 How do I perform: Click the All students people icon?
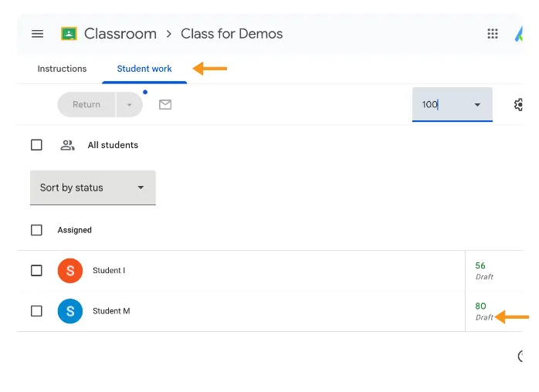coord(67,145)
